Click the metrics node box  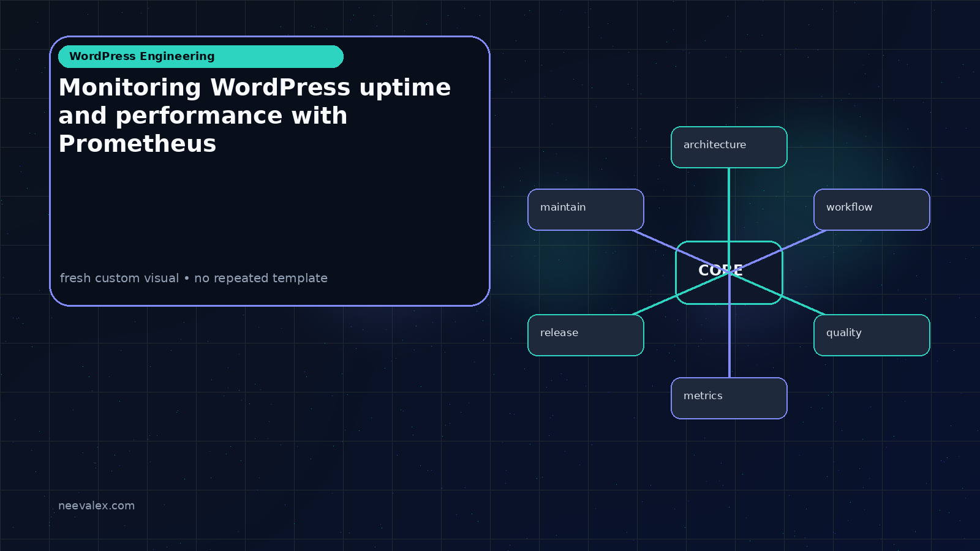729,398
